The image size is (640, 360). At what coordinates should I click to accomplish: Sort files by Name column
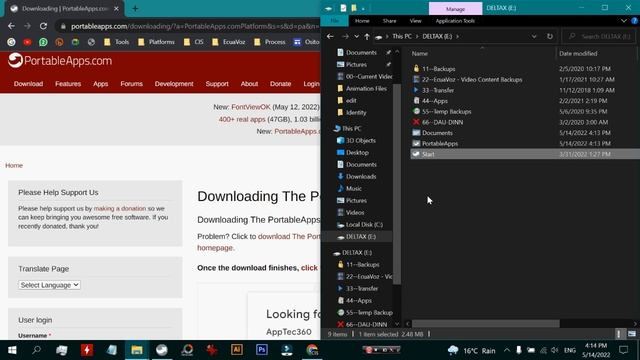420,53
